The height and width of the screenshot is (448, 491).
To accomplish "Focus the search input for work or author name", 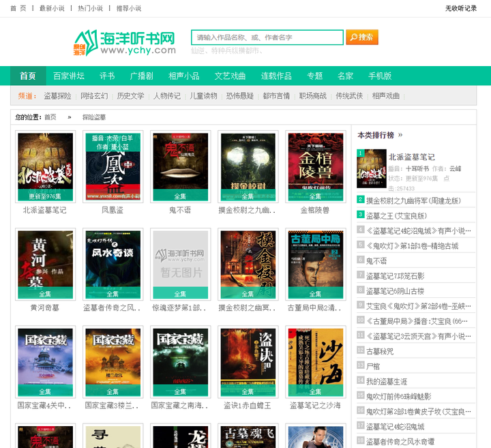I will pyautogui.click(x=267, y=38).
